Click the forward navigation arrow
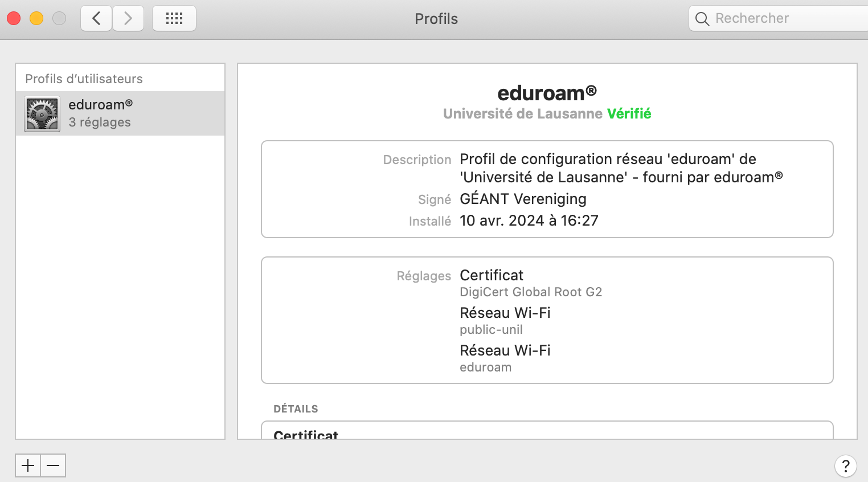This screenshot has height=482, width=868. click(128, 19)
